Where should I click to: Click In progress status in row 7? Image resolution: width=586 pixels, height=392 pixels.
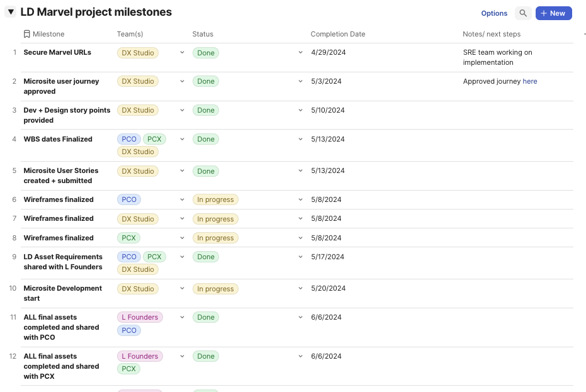pos(215,219)
